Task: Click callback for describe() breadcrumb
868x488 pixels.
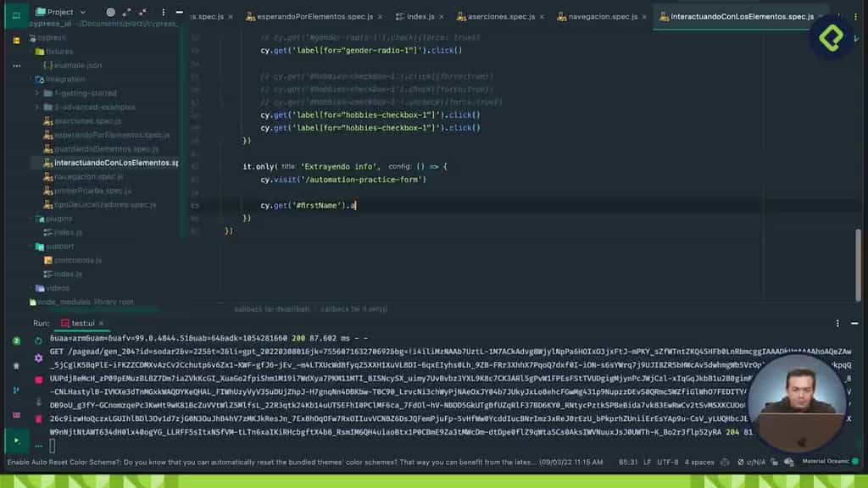Action: point(272,308)
